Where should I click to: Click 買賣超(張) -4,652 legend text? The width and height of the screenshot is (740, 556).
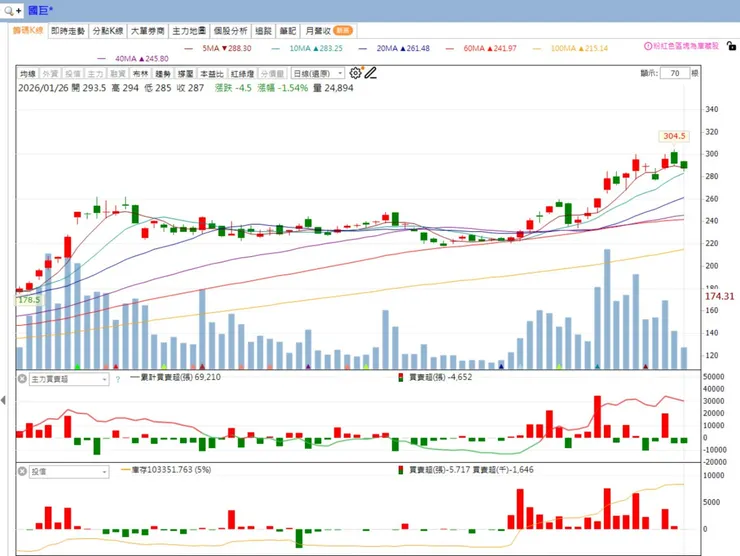440,377
